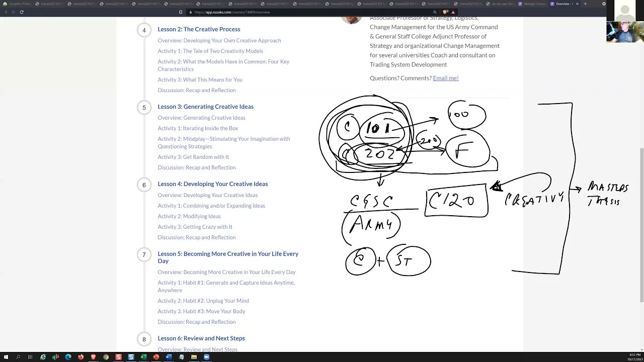Open Activity 3: Getting Crazy with It

point(195,227)
